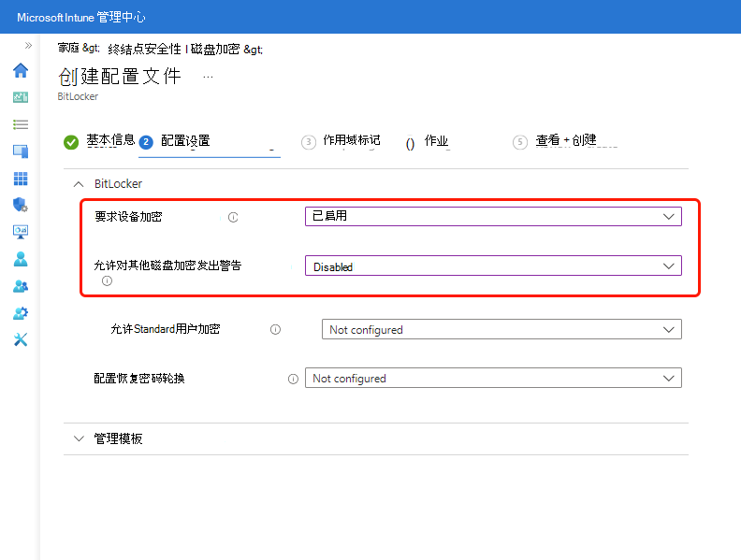Open Apps grid icon
Image resolution: width=741 pixels, height=560 pixels.
[21, 179]
